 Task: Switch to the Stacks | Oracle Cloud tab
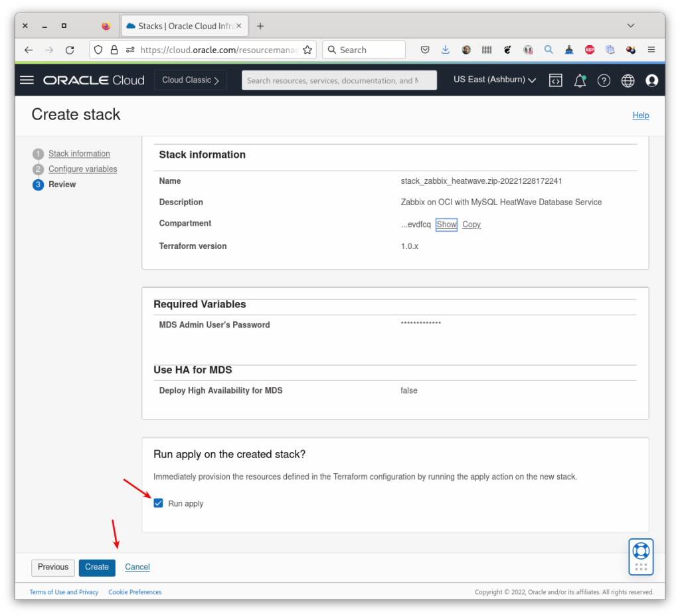tap(185, 26)
